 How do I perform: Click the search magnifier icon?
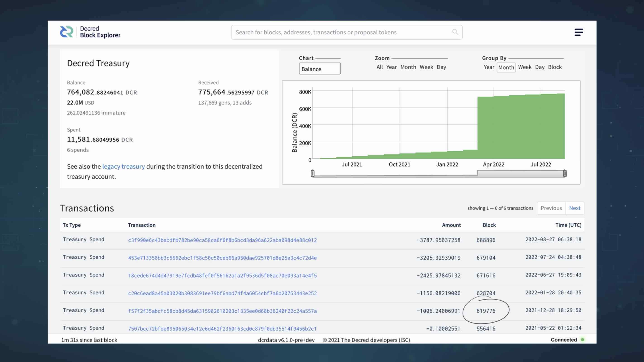click(x=455, y=32)
